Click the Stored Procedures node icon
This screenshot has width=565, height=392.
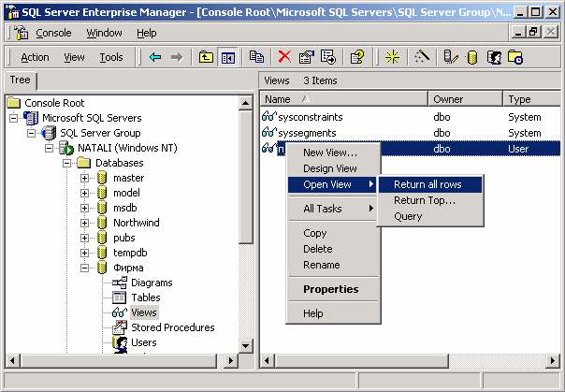[120, 327]
